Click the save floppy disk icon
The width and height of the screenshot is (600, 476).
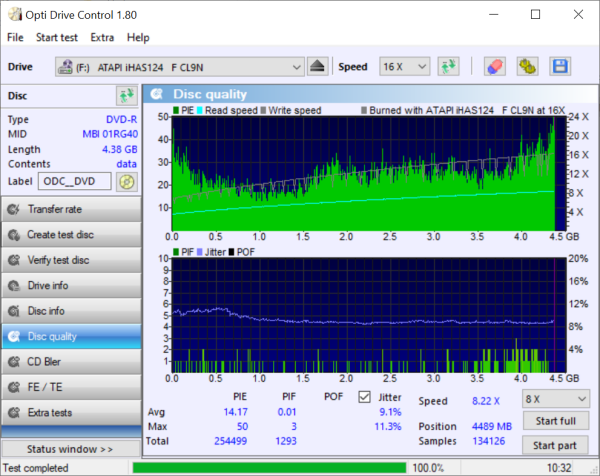click(x=559, y=67)
